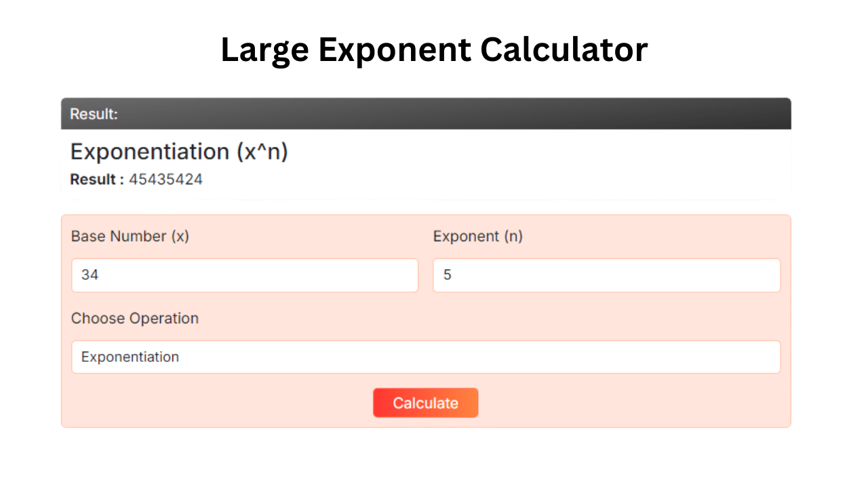The image size is (868, 488).
Task: Click the orange Calculate button
Action: pos(425,403)
